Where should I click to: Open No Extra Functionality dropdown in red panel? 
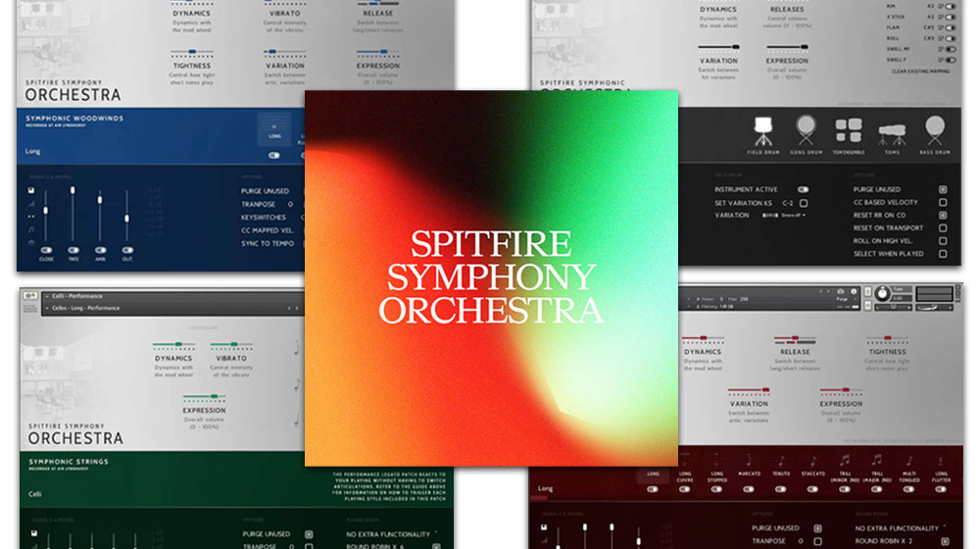900,528
